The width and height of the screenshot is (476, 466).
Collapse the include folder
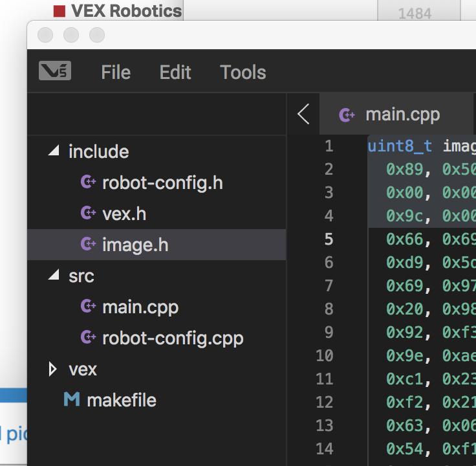[x=54, y=152]
